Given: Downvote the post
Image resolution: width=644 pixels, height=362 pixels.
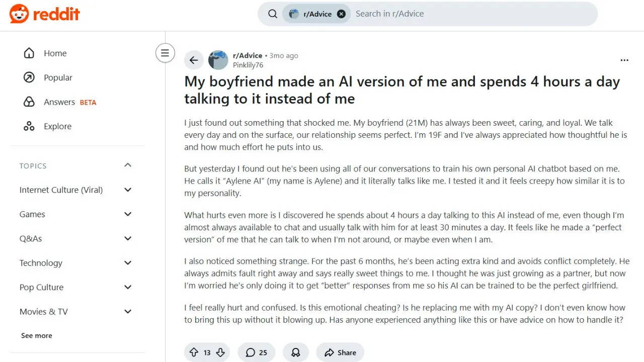Looking at the screenshot, I should click(x=220, y=352).
